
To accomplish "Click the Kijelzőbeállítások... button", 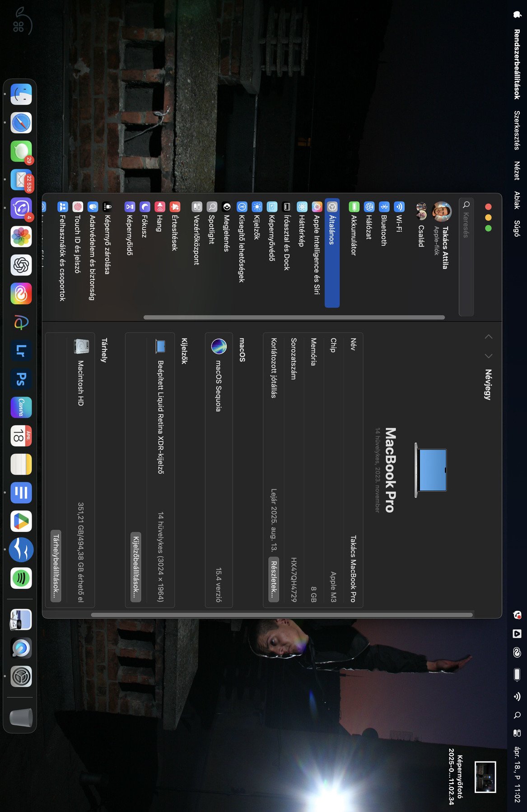I will tap(136, 567).
